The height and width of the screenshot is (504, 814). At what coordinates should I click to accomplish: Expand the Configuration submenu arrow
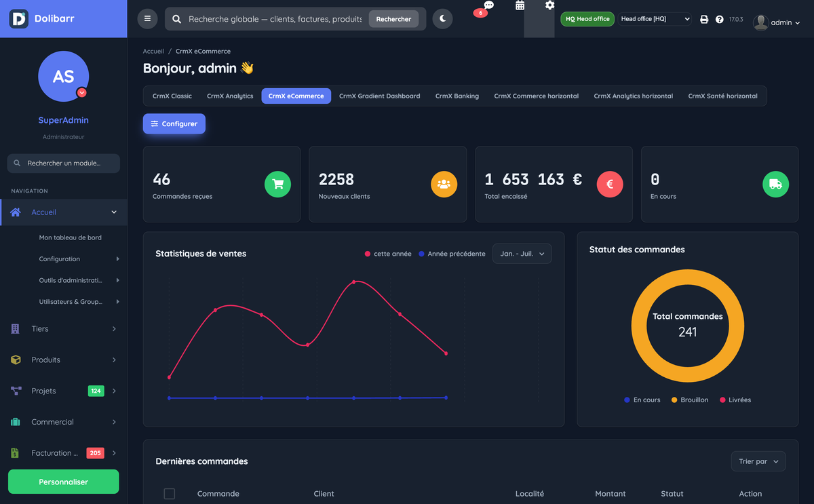117,259
